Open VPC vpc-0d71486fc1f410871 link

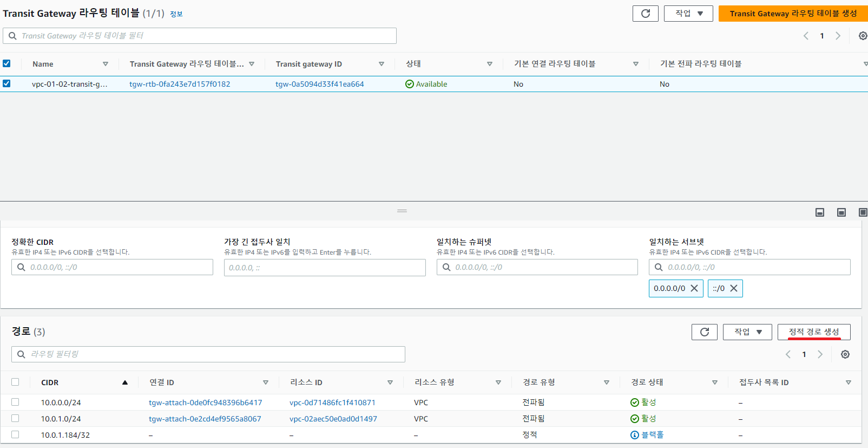coord(332,402)
